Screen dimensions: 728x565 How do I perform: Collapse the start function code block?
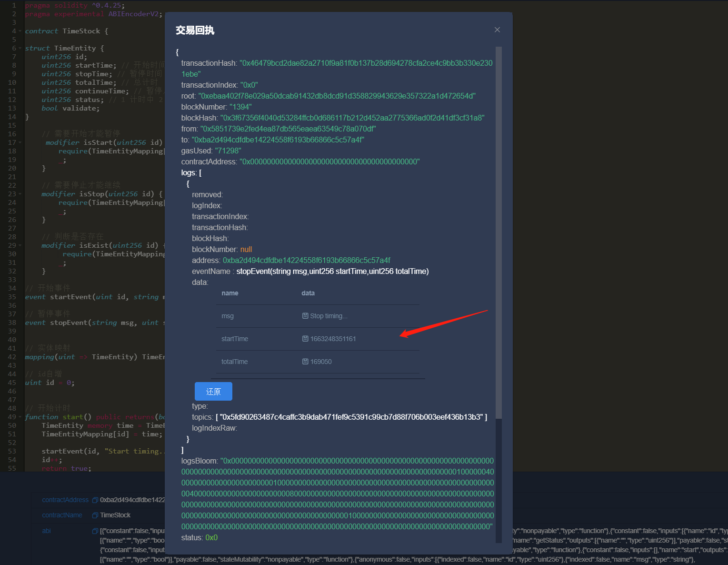click(x=20, y=416)
